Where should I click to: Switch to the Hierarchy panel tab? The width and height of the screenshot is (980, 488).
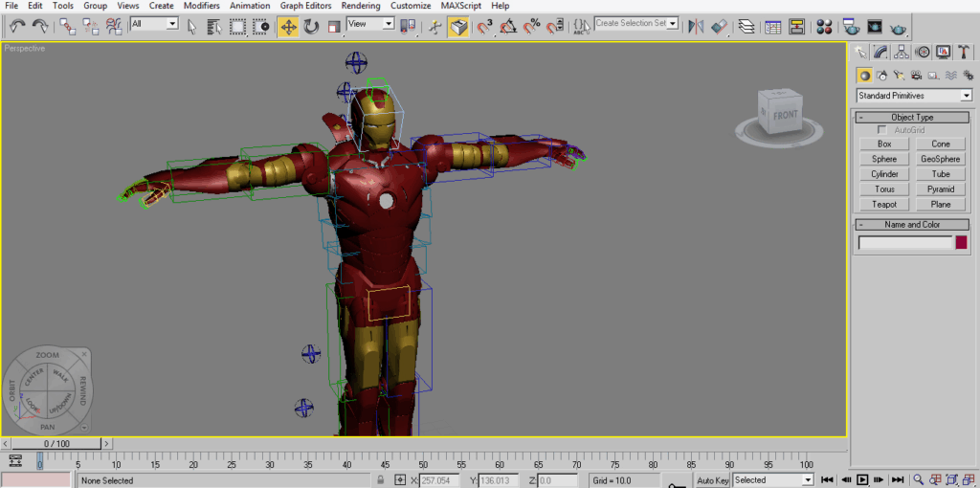902,52
